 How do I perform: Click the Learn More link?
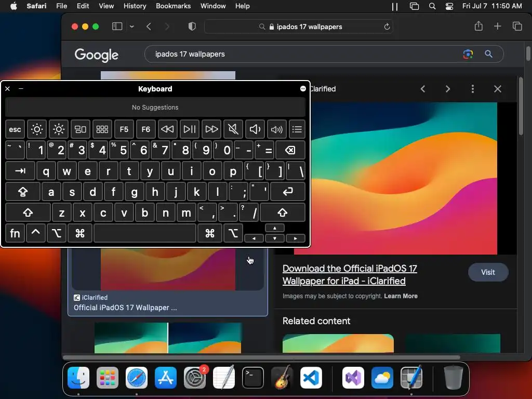[x=401, y=296]
